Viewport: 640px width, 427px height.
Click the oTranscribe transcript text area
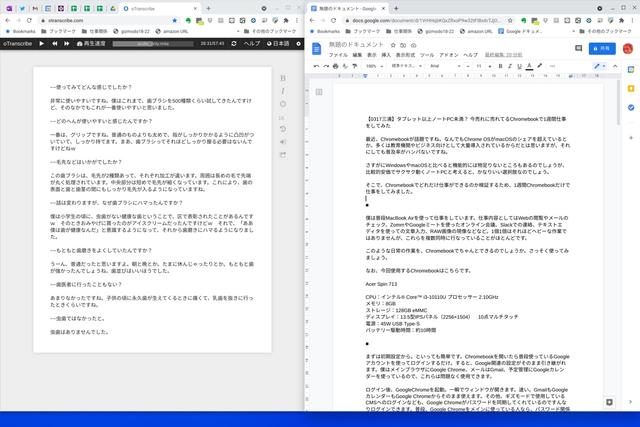tap(152, 209)
